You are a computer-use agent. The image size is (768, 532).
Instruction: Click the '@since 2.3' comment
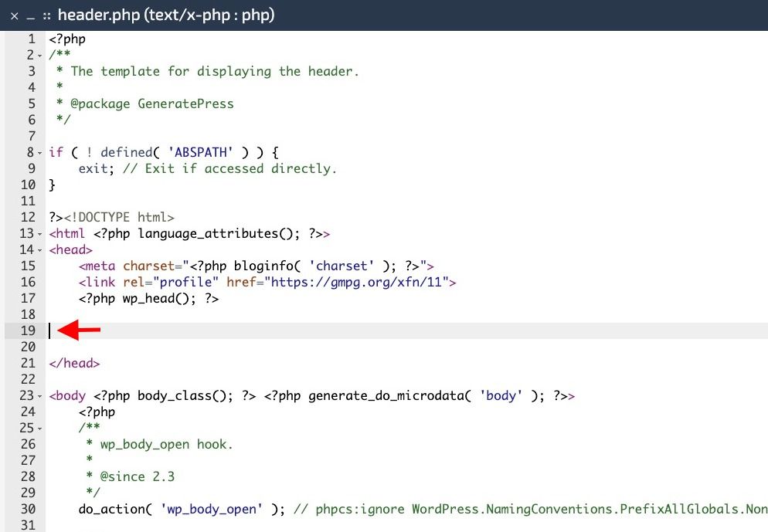click(138, 476)
